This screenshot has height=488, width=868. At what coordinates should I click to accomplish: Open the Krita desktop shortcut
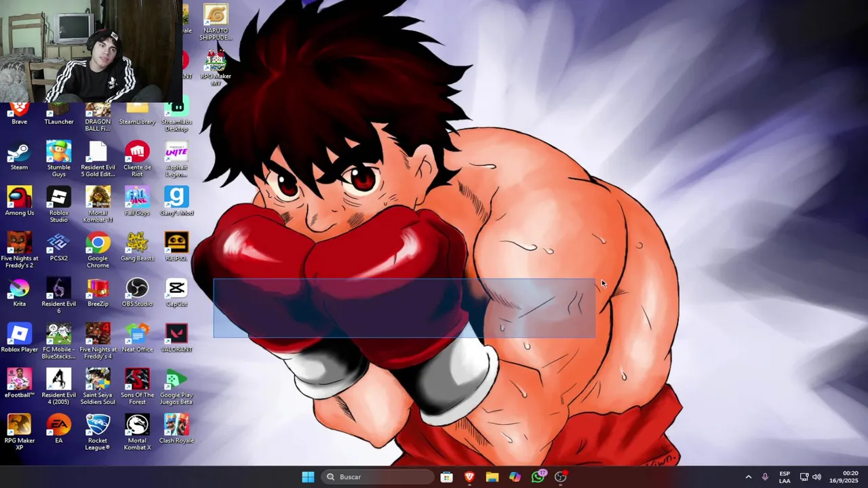[19, 292]
